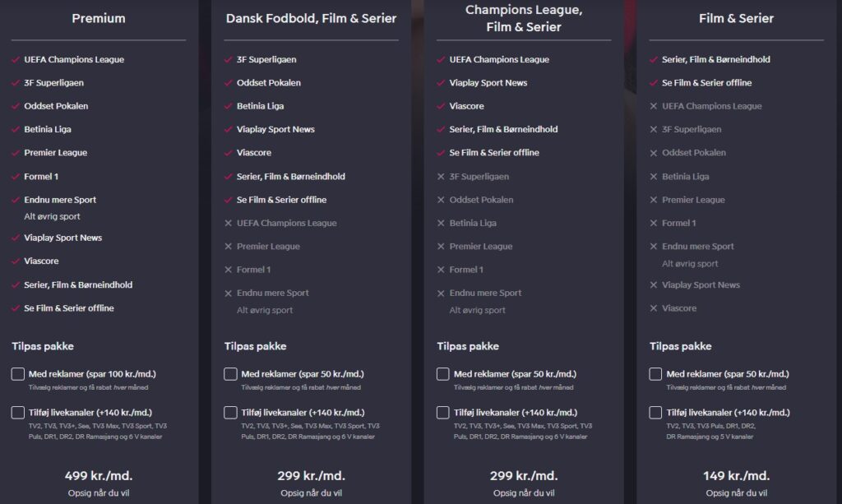Select the Premium package heading
Viewport: 842px width, 504px height.
(99, 18)
